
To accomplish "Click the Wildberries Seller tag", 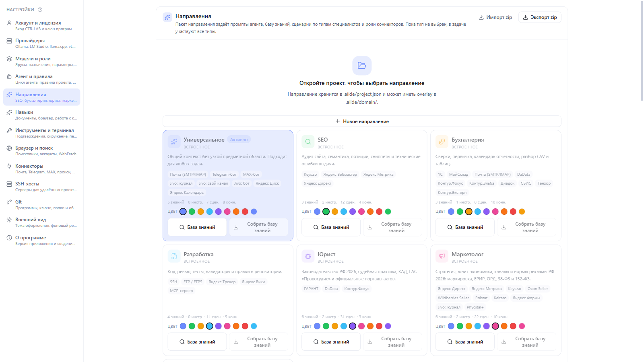I will point(454,298).
